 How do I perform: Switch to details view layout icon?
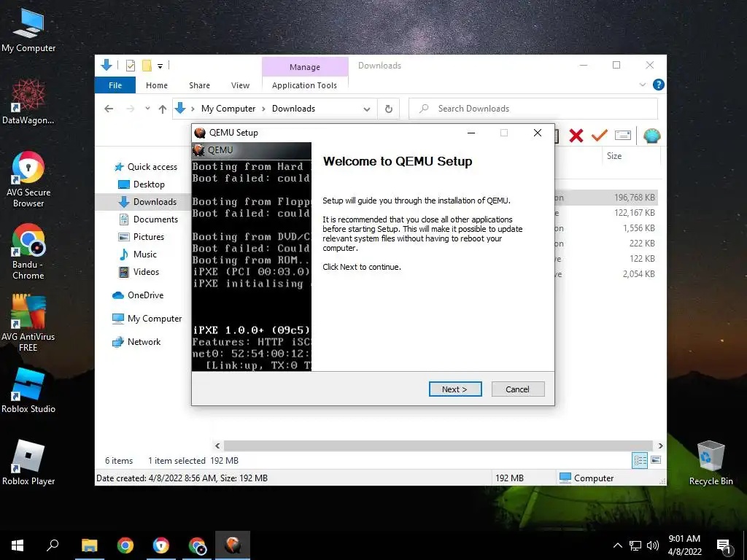tap(640, 460)
